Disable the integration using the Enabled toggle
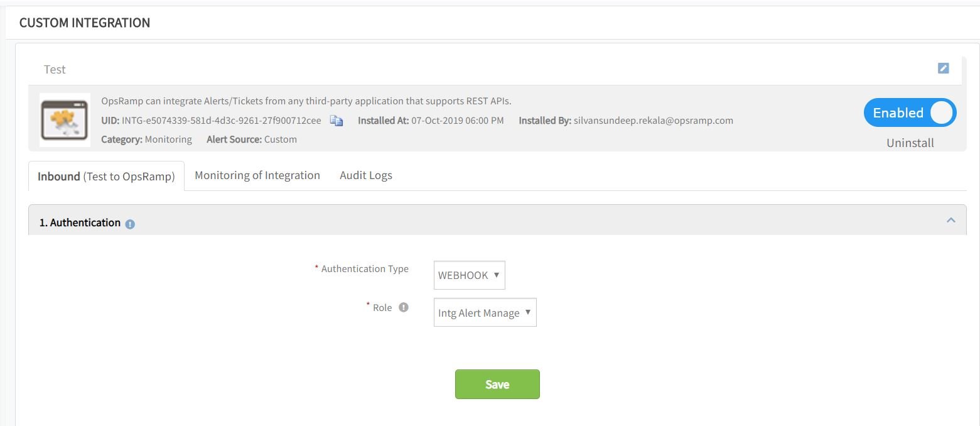The width and height of the screenshot is (980, 426). [910, 112]
